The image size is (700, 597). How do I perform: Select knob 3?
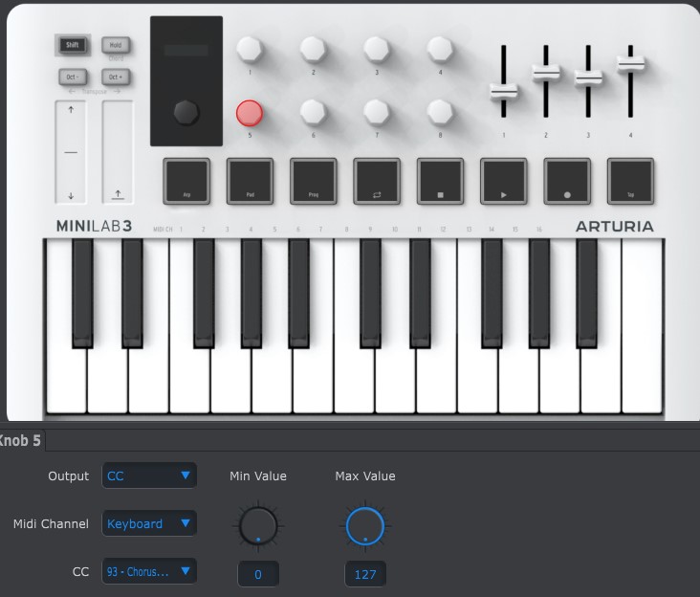(x=377, y=49)
